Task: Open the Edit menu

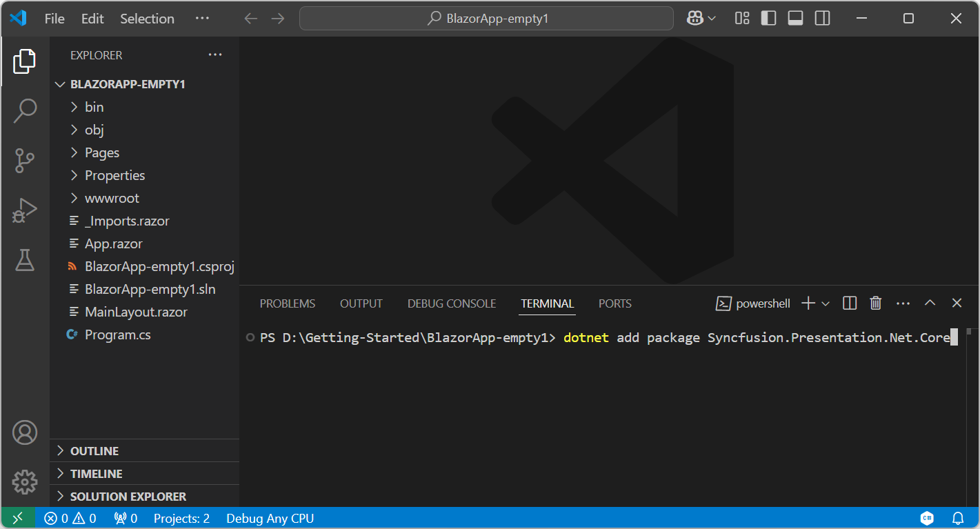Action: tap(92, 19)
